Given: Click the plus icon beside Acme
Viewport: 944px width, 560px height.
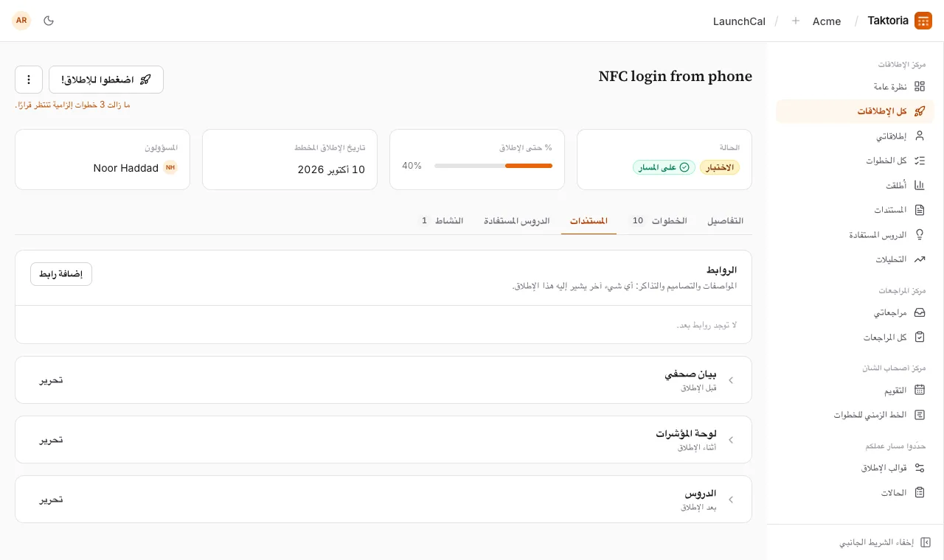Looking at the screenshot, I should pos(796,21).
